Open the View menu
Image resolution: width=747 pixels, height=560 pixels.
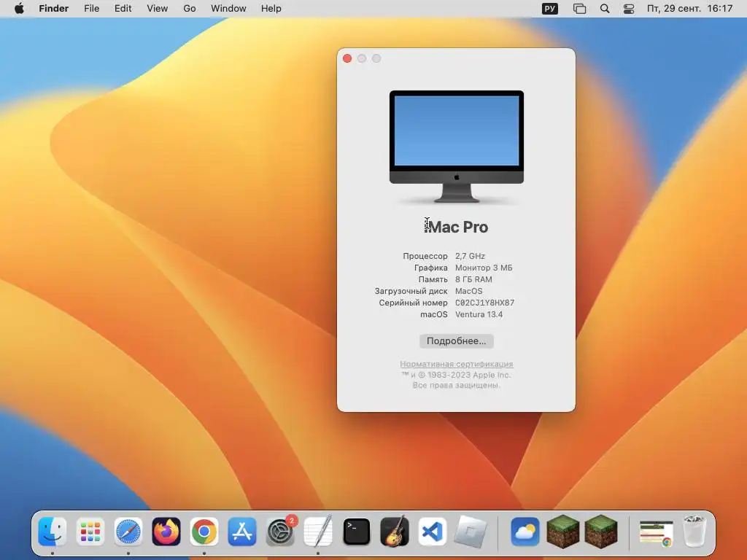pyautogui.click(x=158, y=9)
